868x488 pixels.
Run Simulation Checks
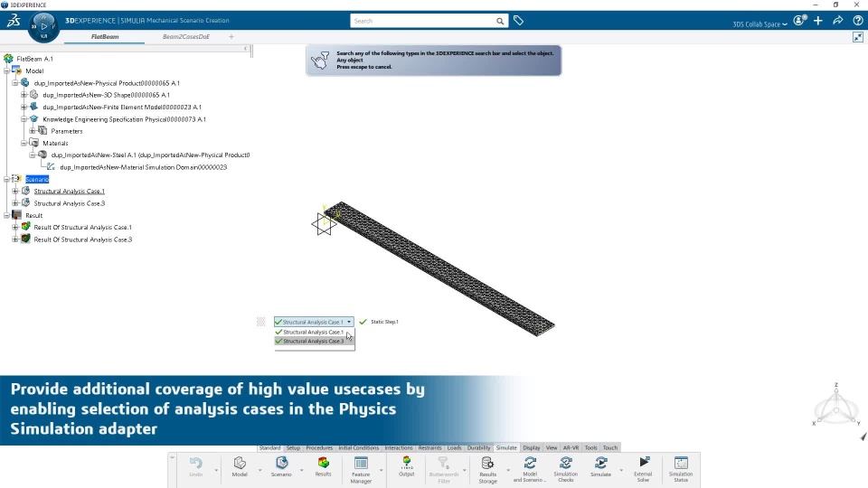566,469
